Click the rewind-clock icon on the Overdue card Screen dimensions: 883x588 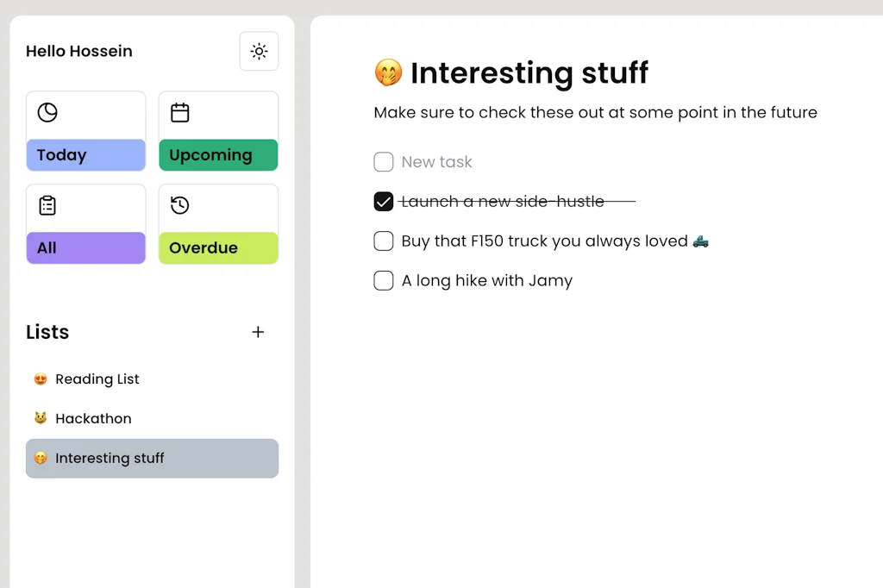[179, 205]
